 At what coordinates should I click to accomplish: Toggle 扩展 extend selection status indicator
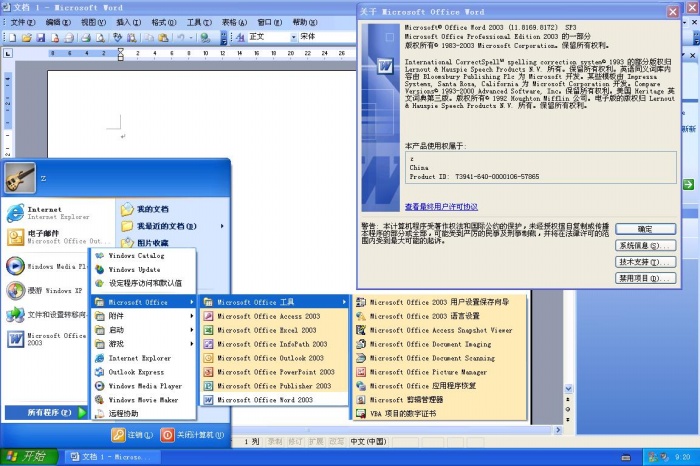click(315, 441)
